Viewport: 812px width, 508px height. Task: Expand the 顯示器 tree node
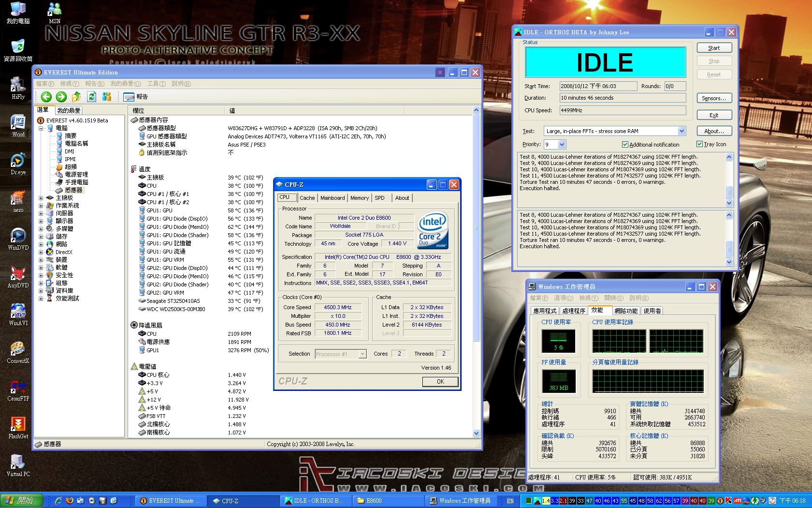pyautogui.click(x=41, y=221)
